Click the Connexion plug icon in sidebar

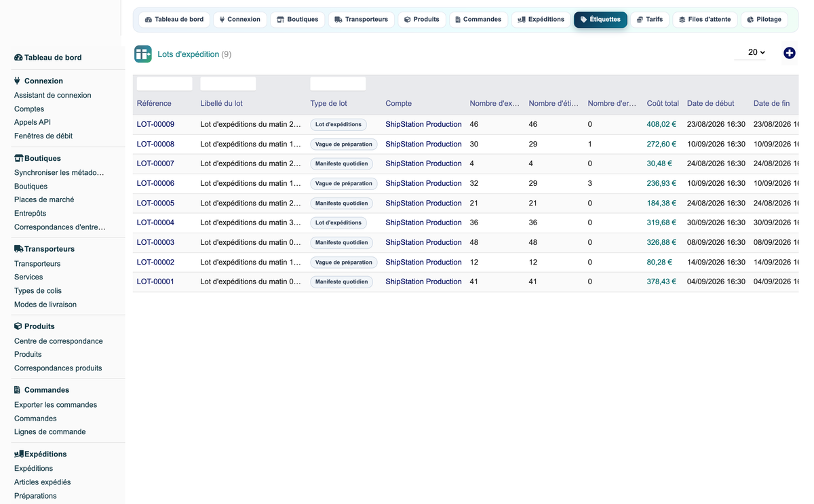pos(18,81)
